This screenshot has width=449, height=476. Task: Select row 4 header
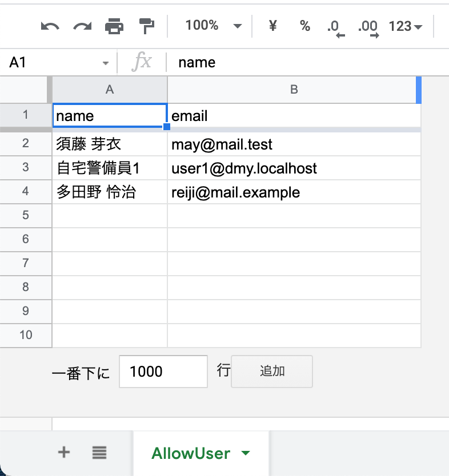26,192
